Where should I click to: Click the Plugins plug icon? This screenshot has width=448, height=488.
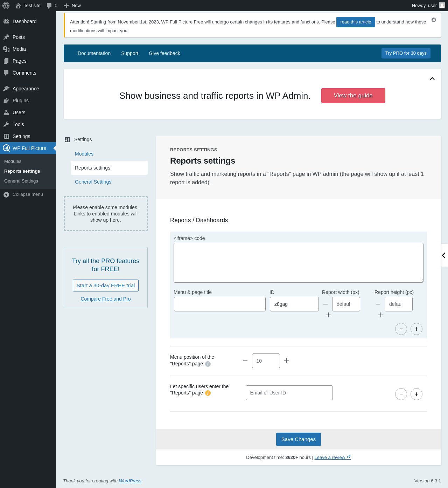point(6,101)
